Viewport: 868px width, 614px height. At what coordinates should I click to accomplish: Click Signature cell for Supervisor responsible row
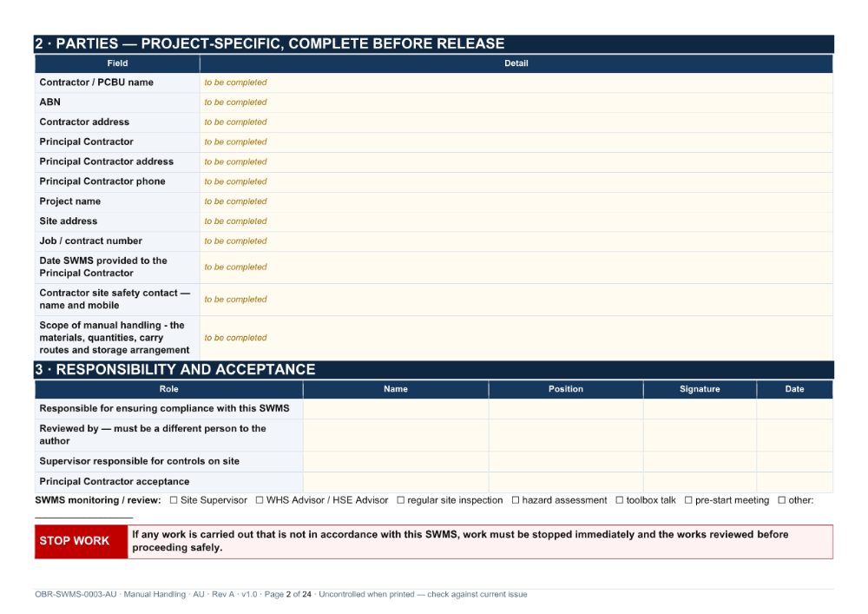click(x=700, y=461)
